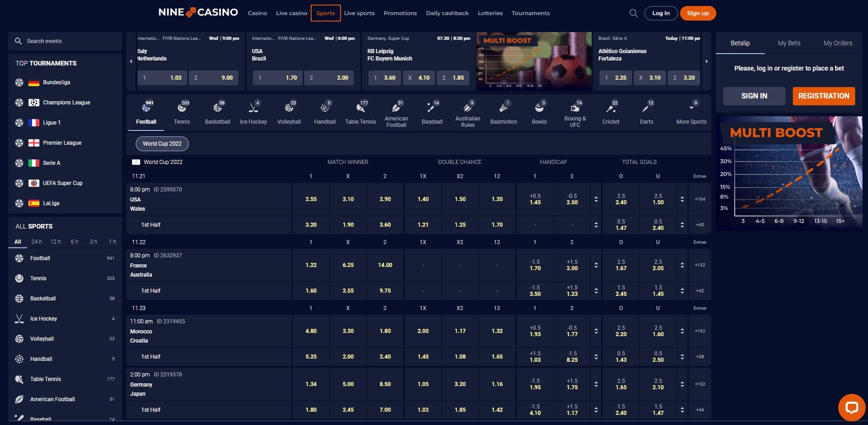Select Tennis sport icon tab
The height and width of the screenshot is (425, 868).
(x=182, y=113)
